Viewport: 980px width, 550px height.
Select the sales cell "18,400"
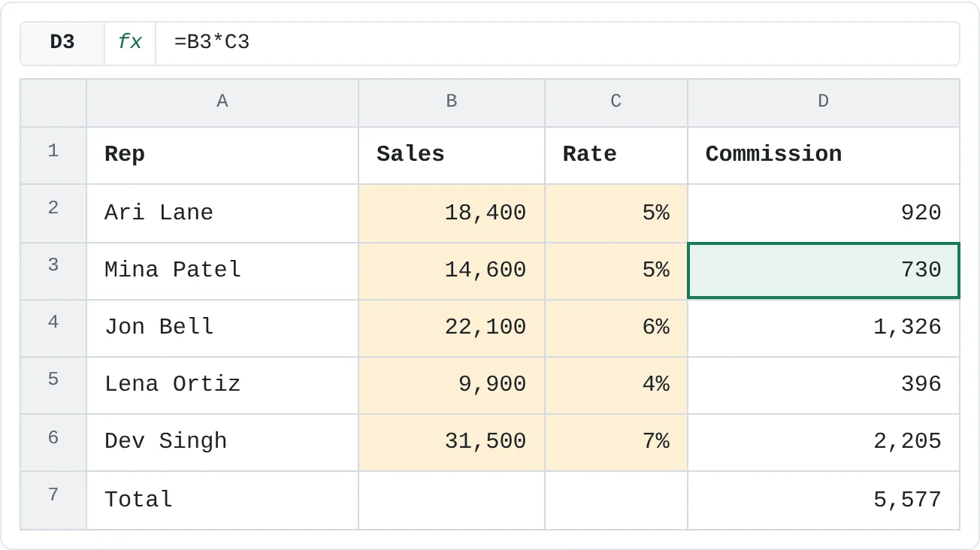(452, 213)
